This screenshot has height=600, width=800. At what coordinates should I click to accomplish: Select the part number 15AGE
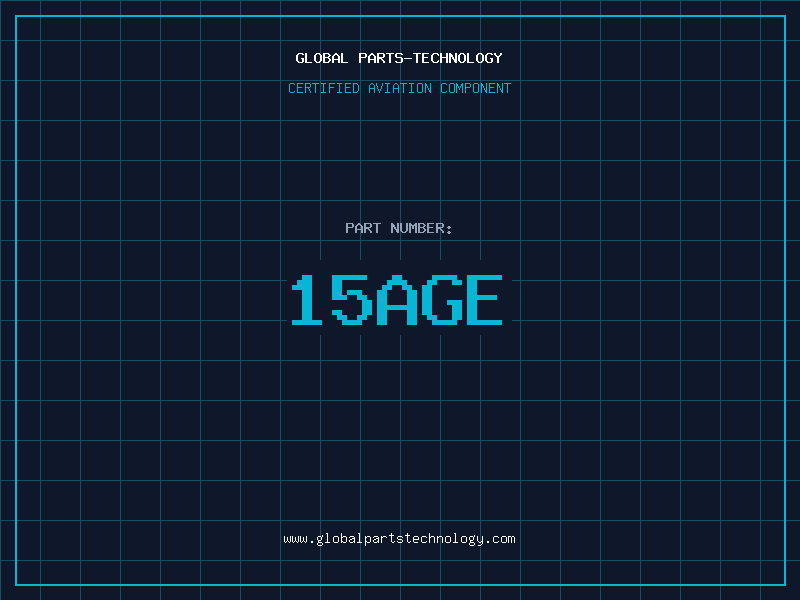(397, 300)
